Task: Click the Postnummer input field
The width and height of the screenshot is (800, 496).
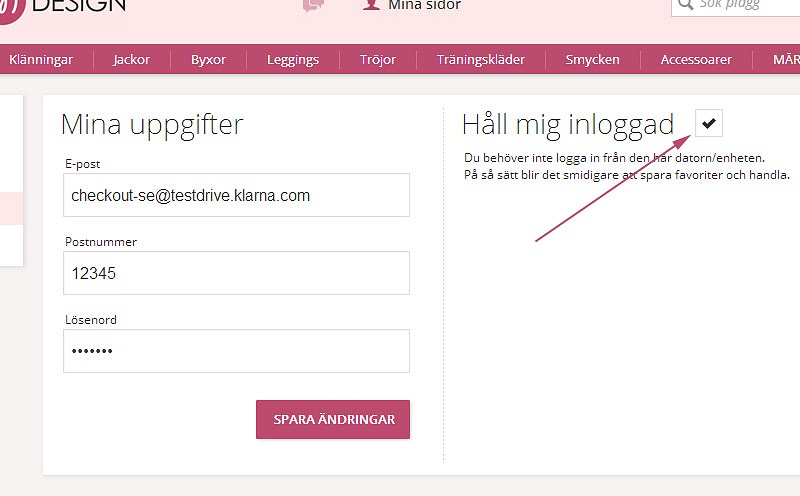Action: (x=236, y=273)
